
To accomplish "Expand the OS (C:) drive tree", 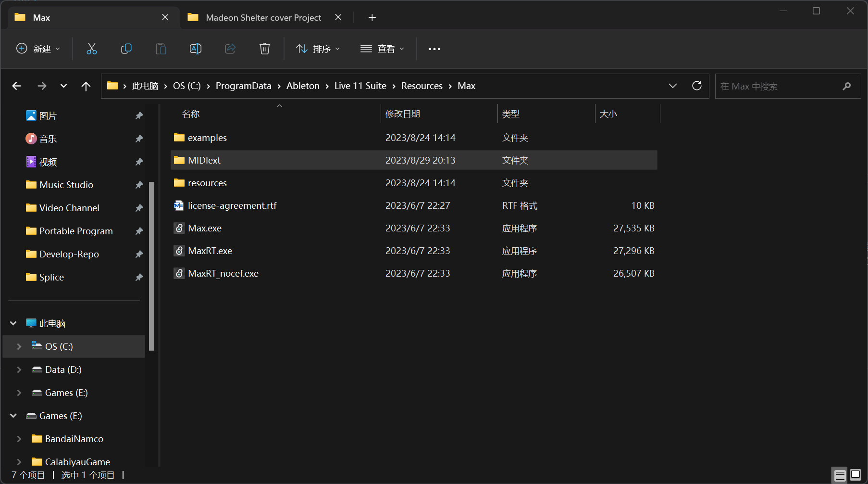I will (x=19, y=346).
